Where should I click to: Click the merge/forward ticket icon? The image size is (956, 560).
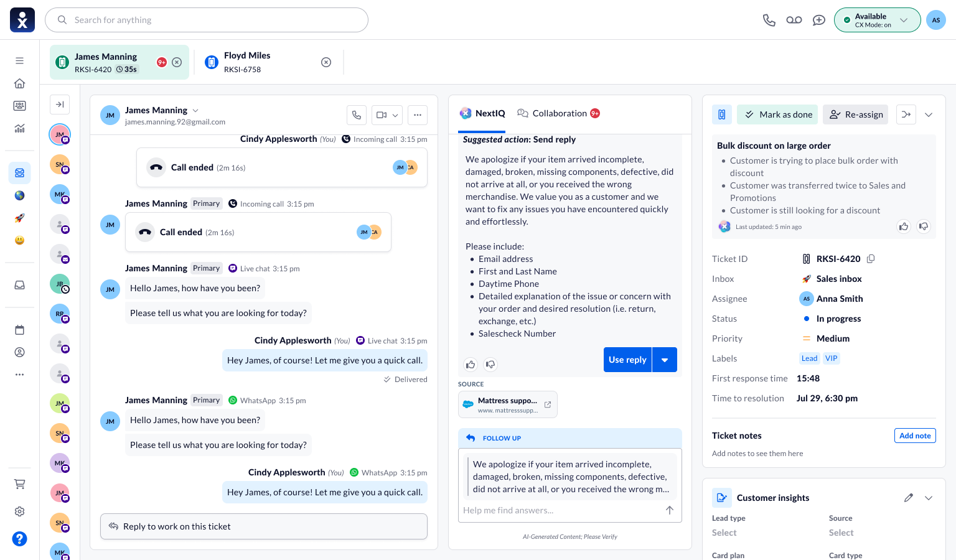click(x=906, y=114)
